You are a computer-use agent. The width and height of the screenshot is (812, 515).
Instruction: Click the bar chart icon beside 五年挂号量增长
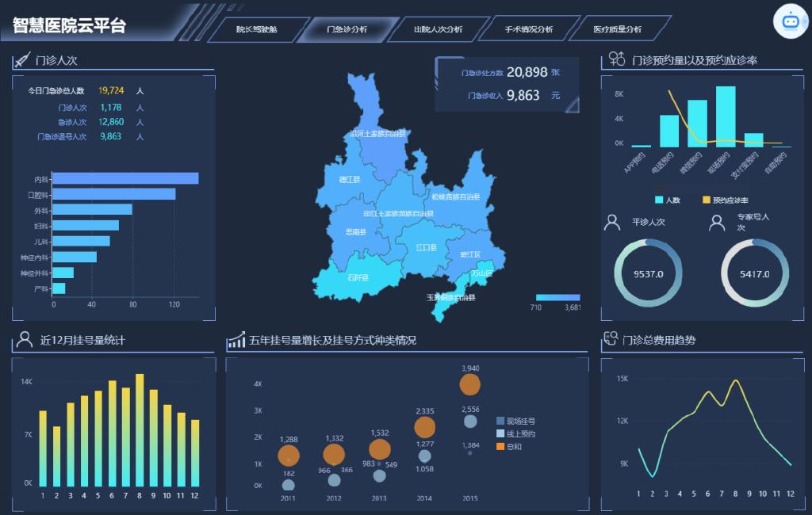click(236, 341)
